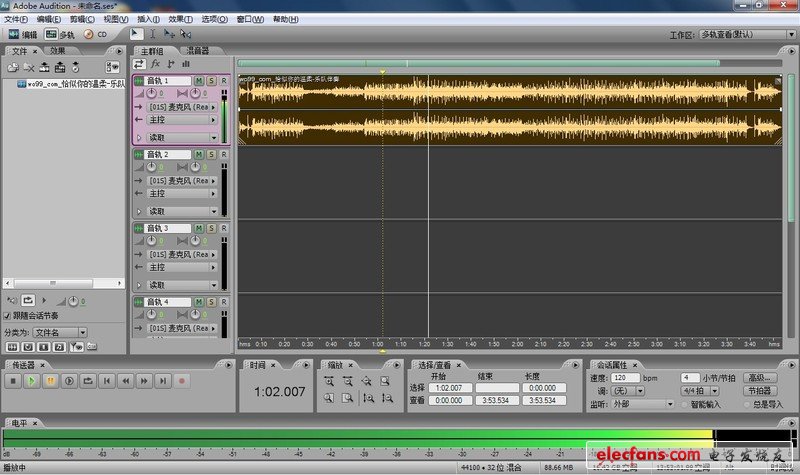This screenshot has height=475, width=800.
Task: Select the time selection I-beam tool
Action: coord(152,34)
